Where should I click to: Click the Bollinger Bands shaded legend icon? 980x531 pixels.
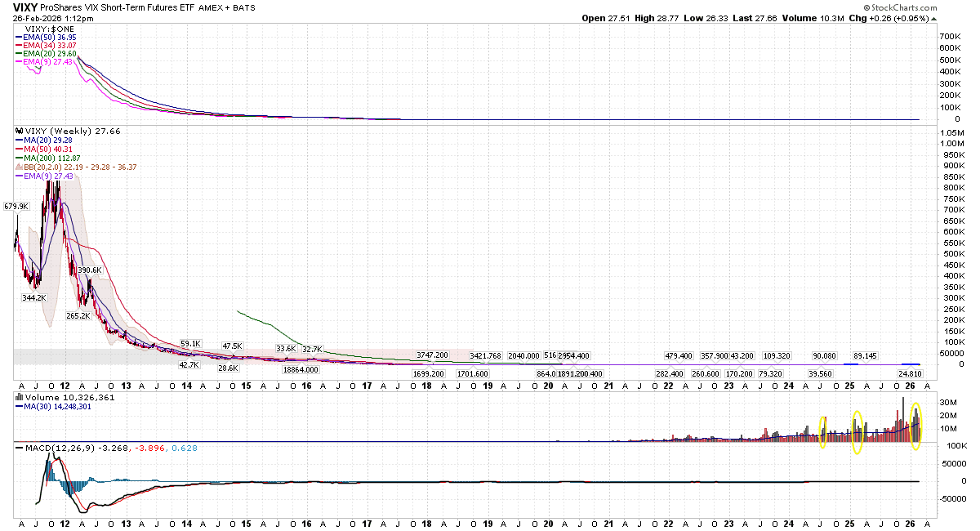coord(18,167)
